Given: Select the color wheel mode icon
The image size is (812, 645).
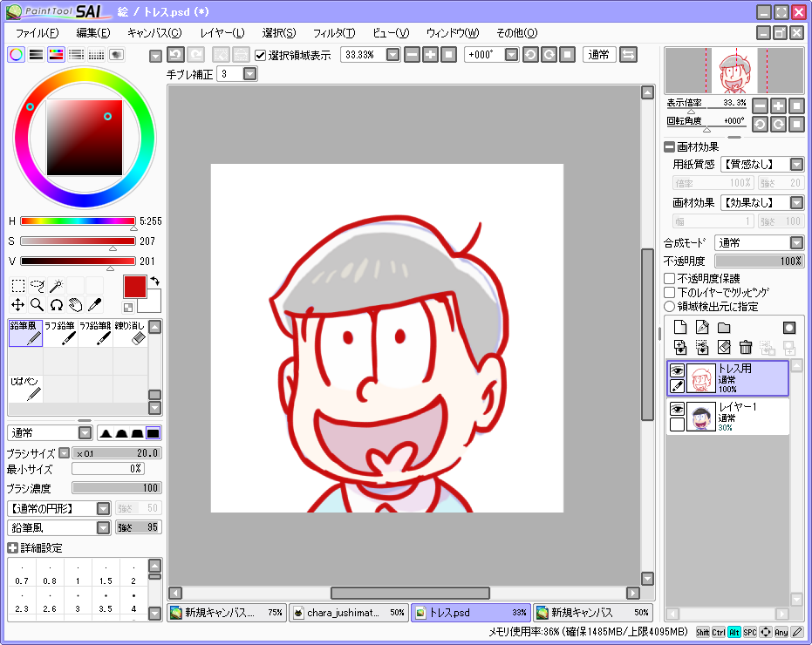Looking at the screenshot, I should tap(16, 54).
